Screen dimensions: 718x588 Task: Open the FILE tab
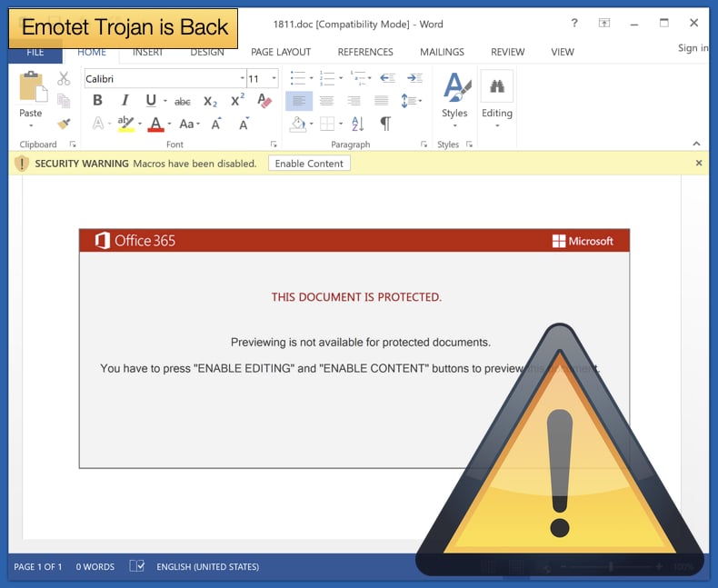[35, 52]
